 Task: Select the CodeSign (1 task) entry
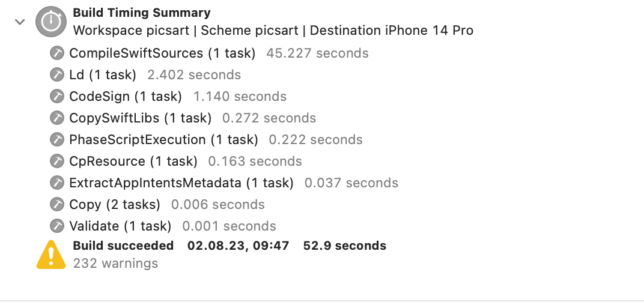pyautogui.click(x=168, y=96)
